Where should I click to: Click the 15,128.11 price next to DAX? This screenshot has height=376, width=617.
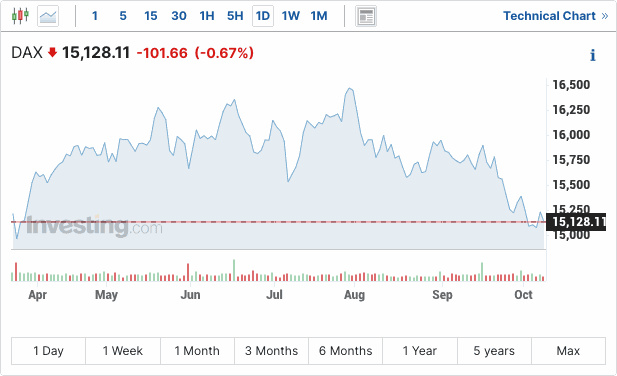coord(96,53)
